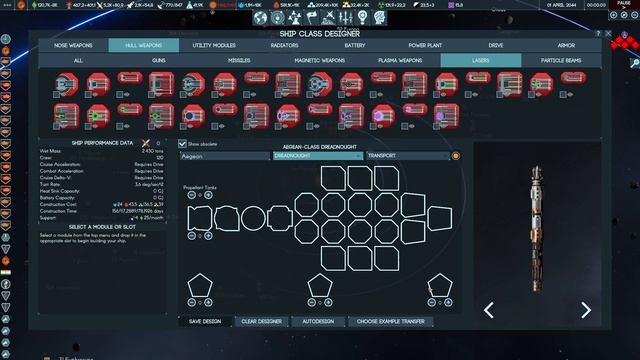This screenshot has height=360, width=640.
Task: Click the drive slot at ship rear
Action: (x=200, y=218)
